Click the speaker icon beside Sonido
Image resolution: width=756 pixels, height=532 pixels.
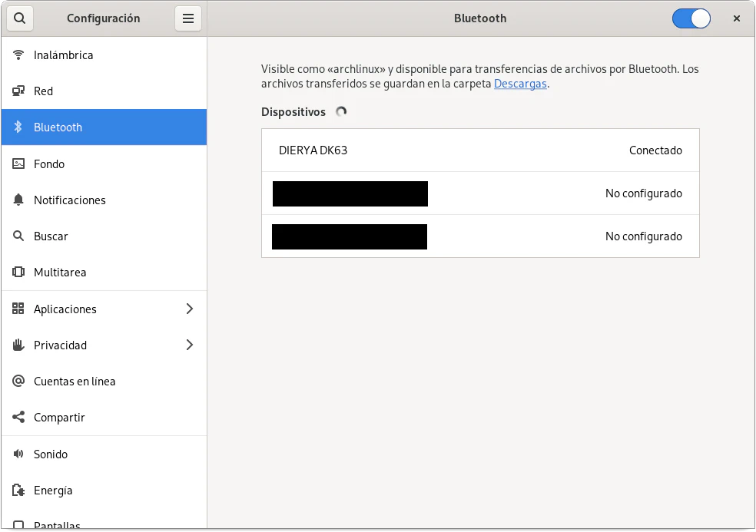click(x=18, y=454)
